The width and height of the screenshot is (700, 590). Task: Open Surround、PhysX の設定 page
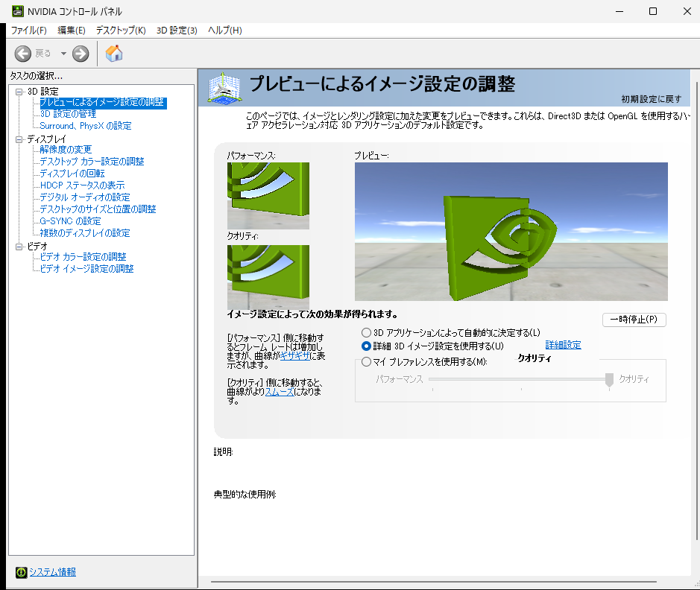[x=86, y=126]
